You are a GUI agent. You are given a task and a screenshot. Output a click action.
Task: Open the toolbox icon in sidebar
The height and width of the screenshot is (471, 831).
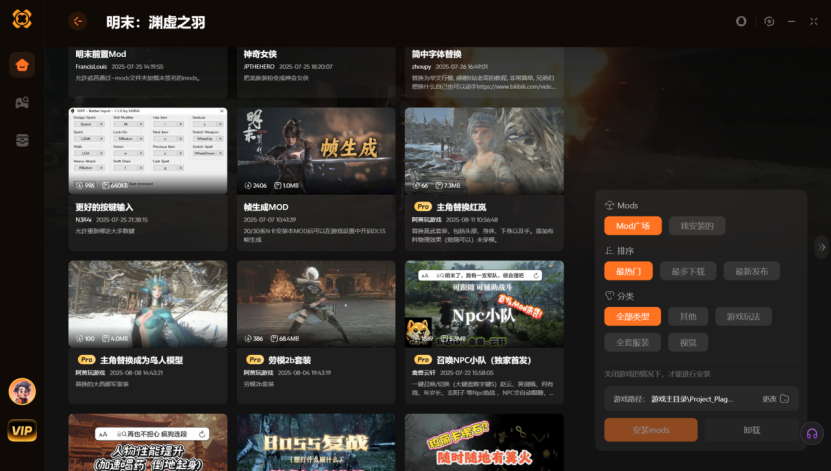tap(22, 140)
